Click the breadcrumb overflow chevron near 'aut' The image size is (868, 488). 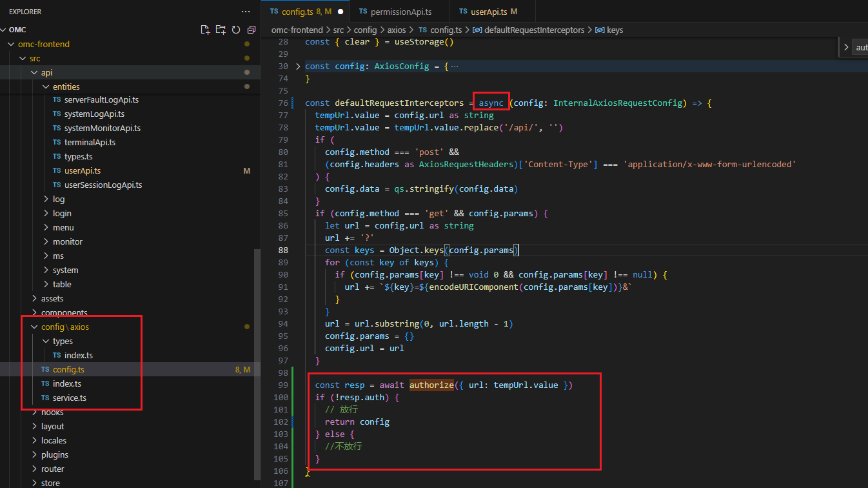pos(845,46)
